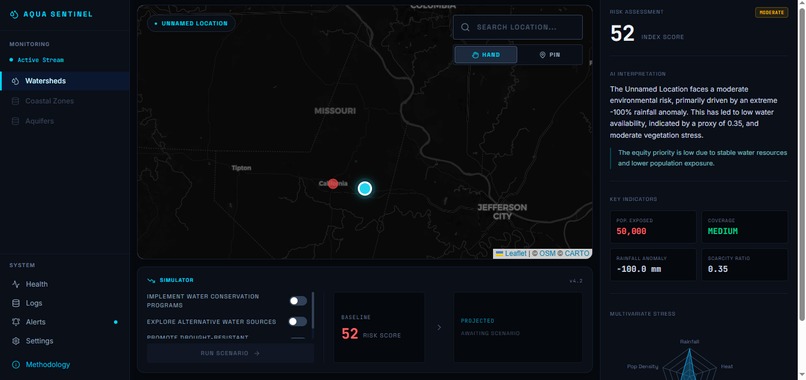Click the Active Stream status text
The image size is (806, 380).
[x=41, y=60]
